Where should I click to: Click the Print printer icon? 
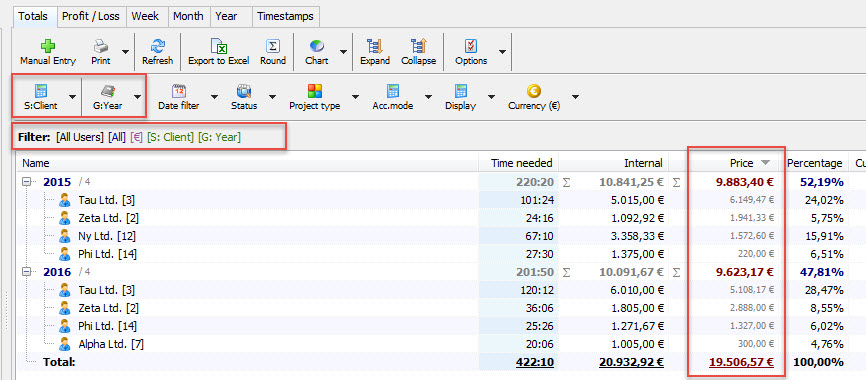(101, 46)
